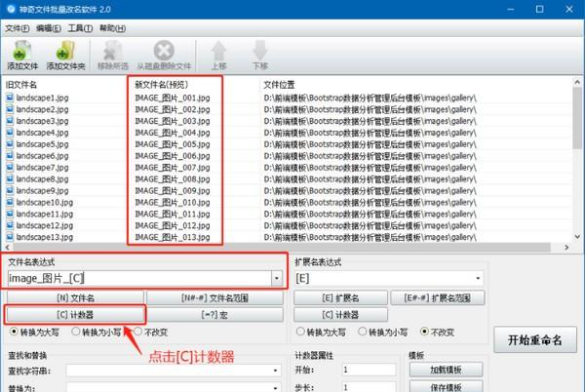Click the 添加文件 (Add File) toolbar icon

click(21, 50)
